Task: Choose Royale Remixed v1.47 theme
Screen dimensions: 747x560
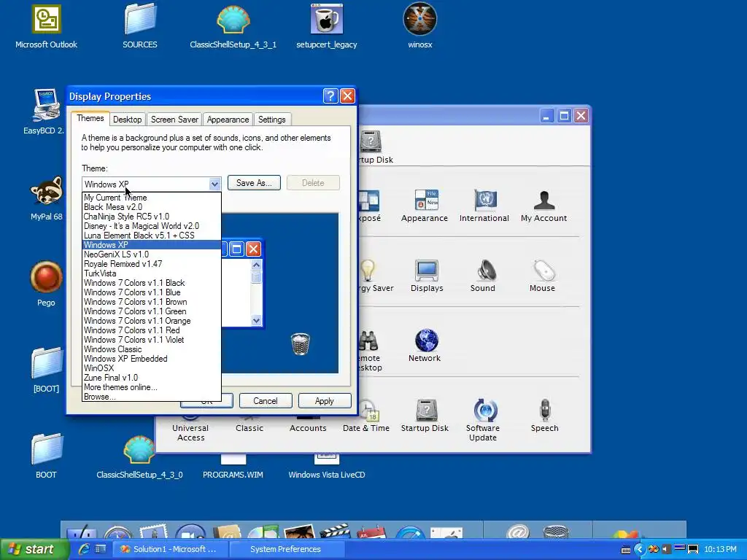Action: tap(152, 264)
